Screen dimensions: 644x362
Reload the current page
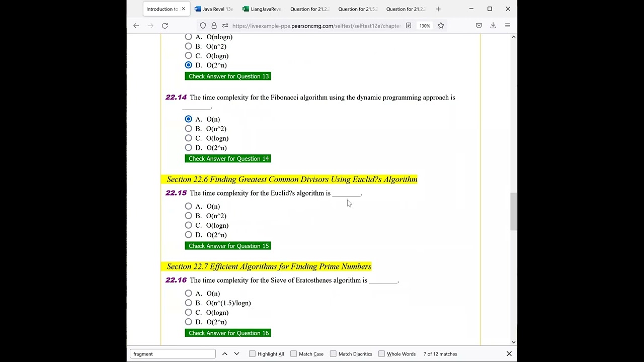165,26
